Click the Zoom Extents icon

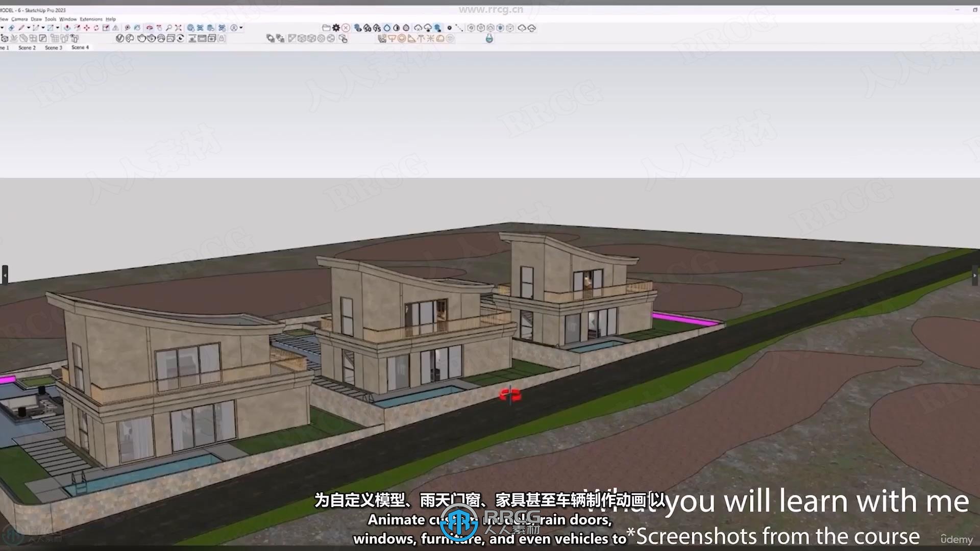point(178,28)
